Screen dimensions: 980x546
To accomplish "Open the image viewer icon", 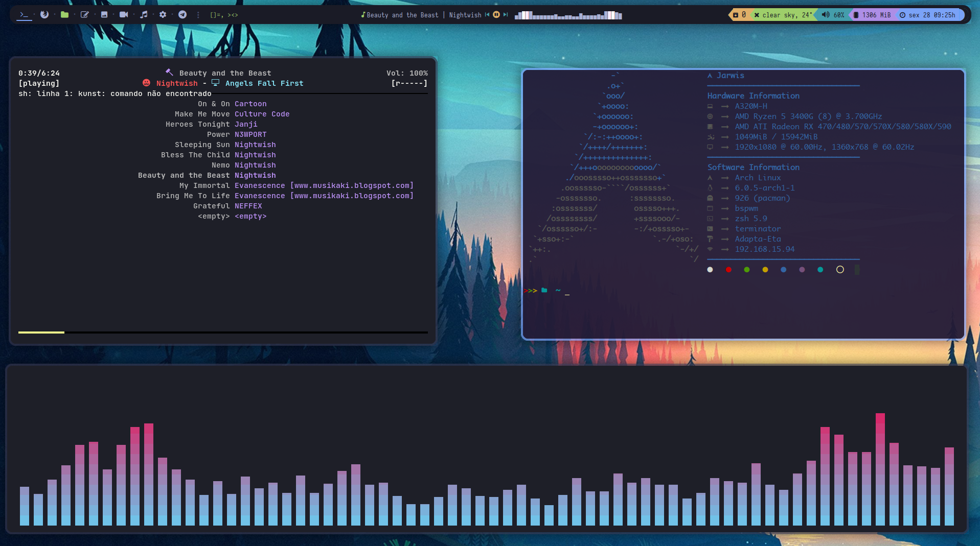I will pyautogui.click(x=104, y=14).
